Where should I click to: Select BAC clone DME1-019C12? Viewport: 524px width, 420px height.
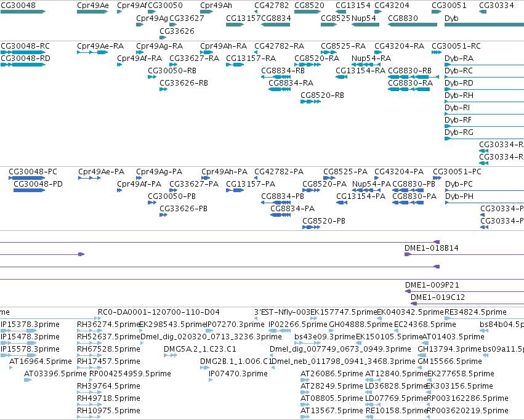pyautogui.click(x=437, y=297)
